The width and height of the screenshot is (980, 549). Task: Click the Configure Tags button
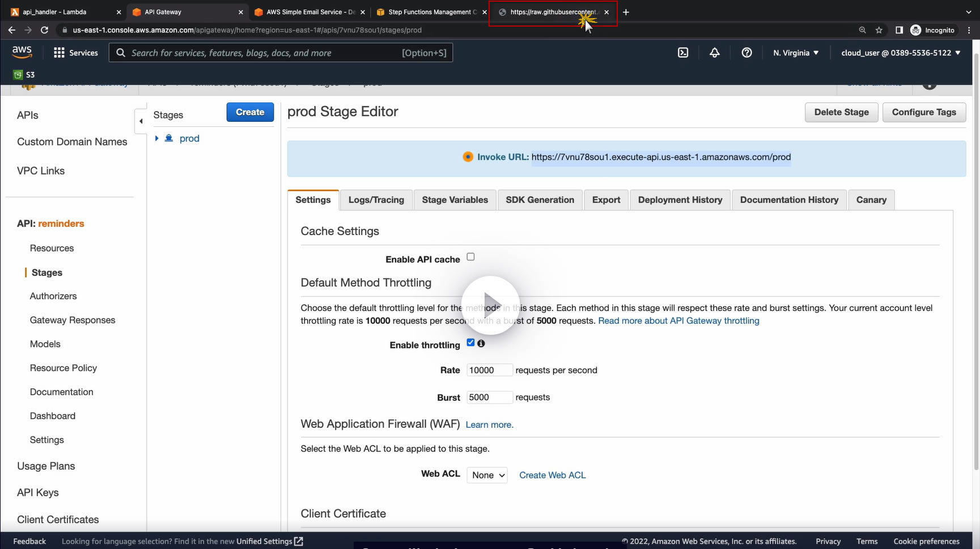click(924, 112)
